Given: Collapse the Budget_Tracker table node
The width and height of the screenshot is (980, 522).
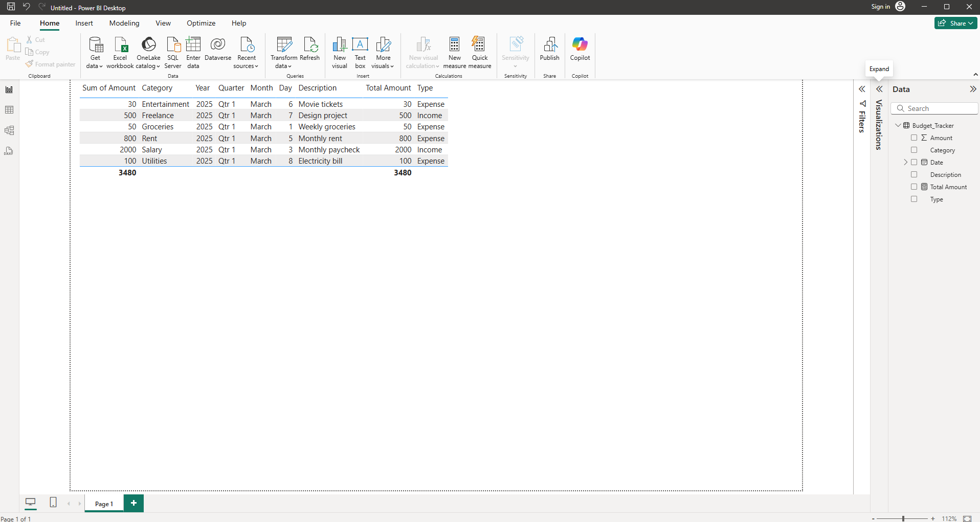Looking at the screenshot, I should tap(898, 126).
